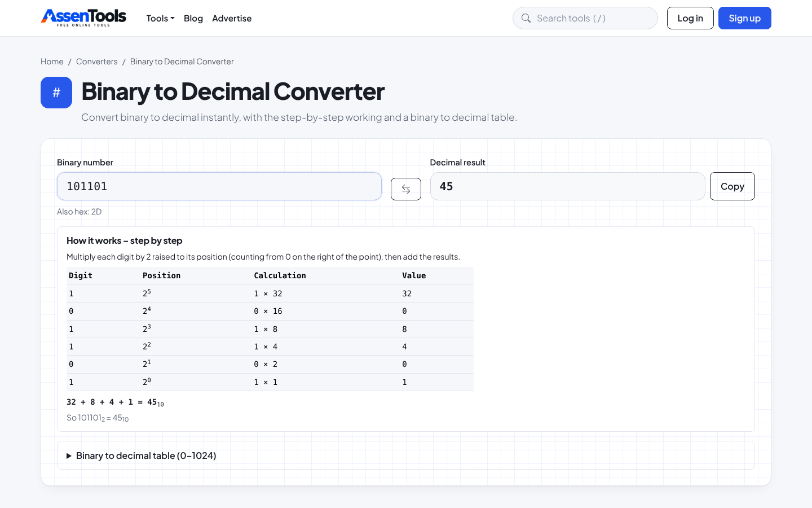
Task: Open the Converters breadcrumb link
Action: [x=97, y=62]
